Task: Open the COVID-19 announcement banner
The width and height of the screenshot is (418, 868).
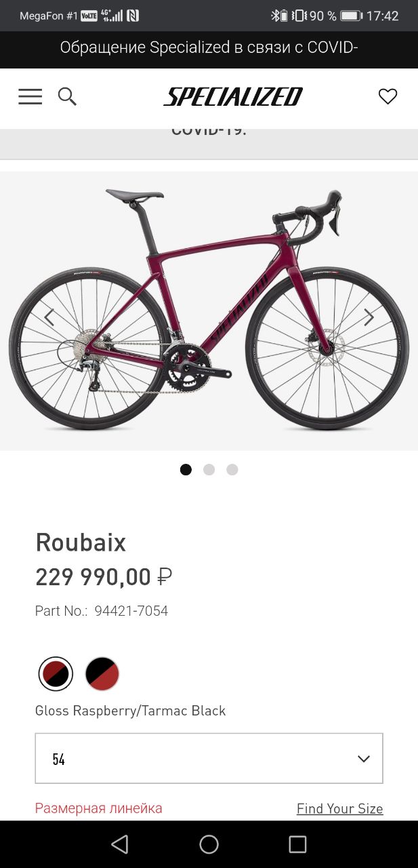Action: [209, 47]
